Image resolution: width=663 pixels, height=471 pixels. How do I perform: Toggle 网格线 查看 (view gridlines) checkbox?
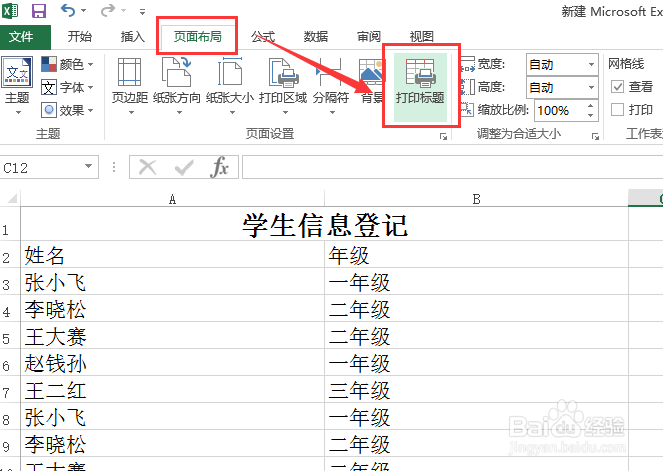(x=618, y=87)
